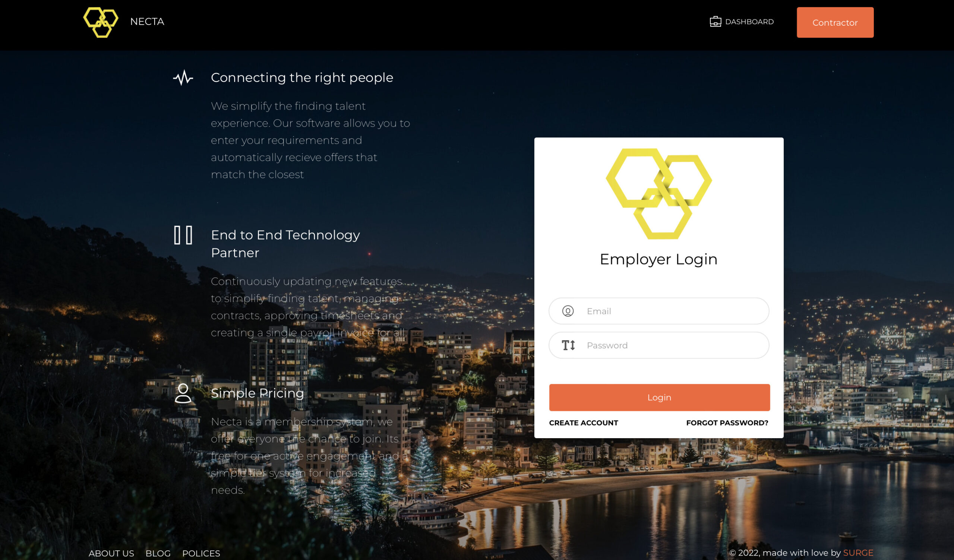Click the pause icon next to End to End Technology

pos(184,235)
